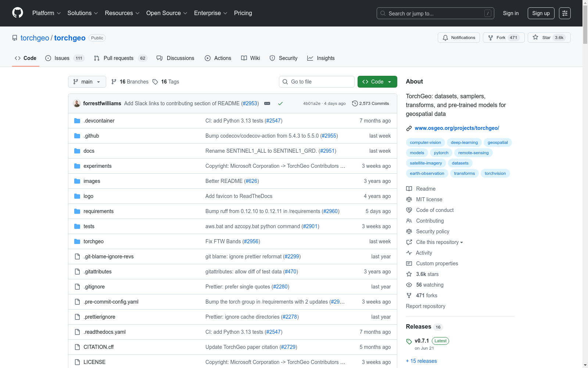Click the .devcontainer folder icon
Image resolution: width=588 pixels, height=368 pixels.
tap(77, 121)
